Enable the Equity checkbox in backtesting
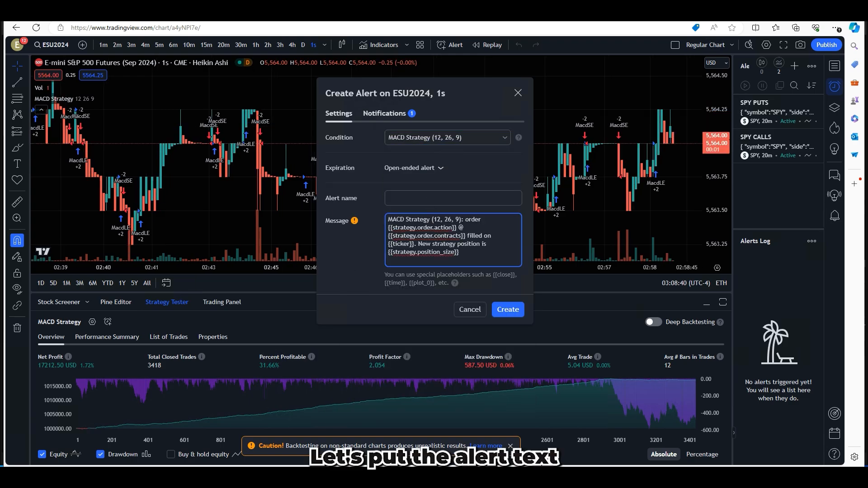The height and width of the screenshot is (488, 868). [42, 454]
